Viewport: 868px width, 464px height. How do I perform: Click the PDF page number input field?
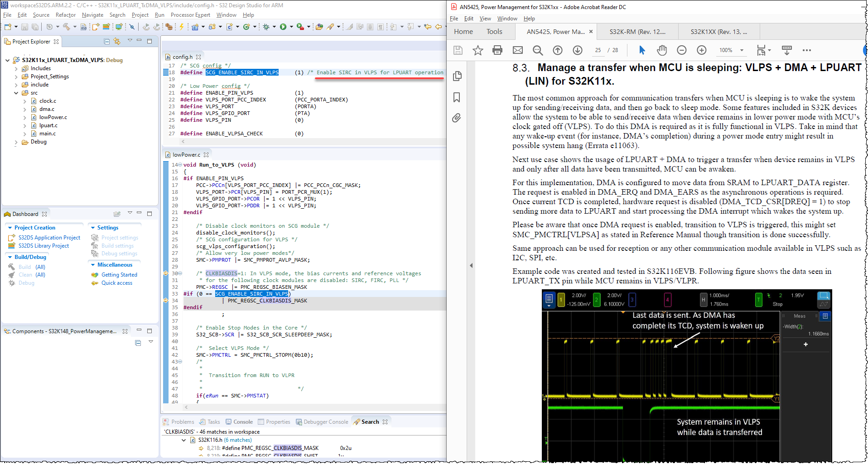point(598,50)
